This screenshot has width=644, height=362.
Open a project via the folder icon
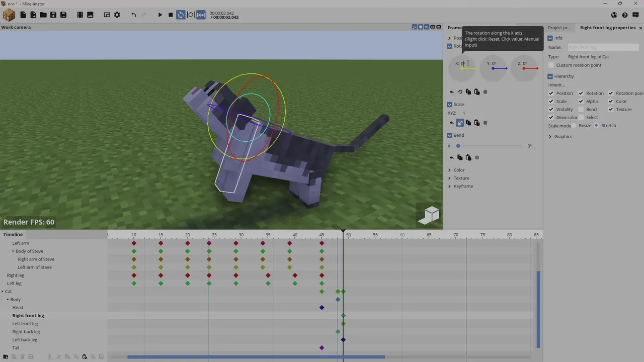point(43,15)
